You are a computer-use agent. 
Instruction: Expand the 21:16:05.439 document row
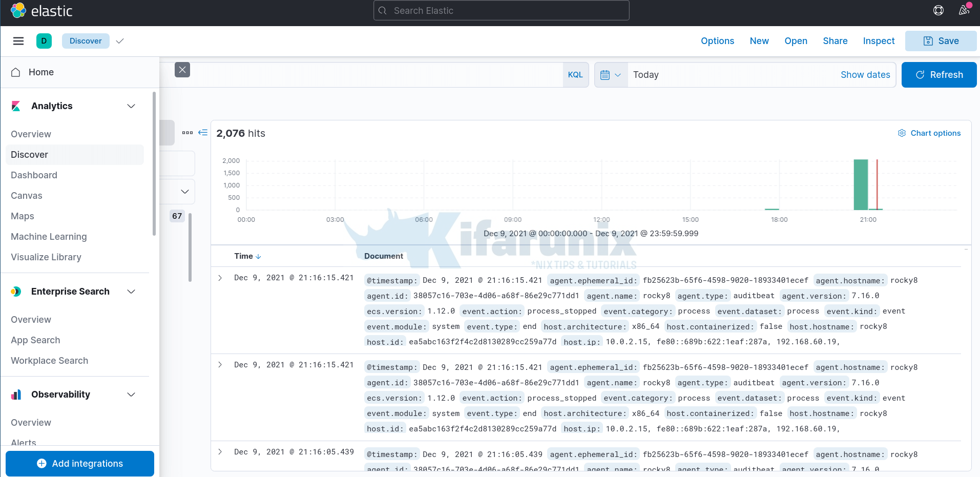[220, 452]
